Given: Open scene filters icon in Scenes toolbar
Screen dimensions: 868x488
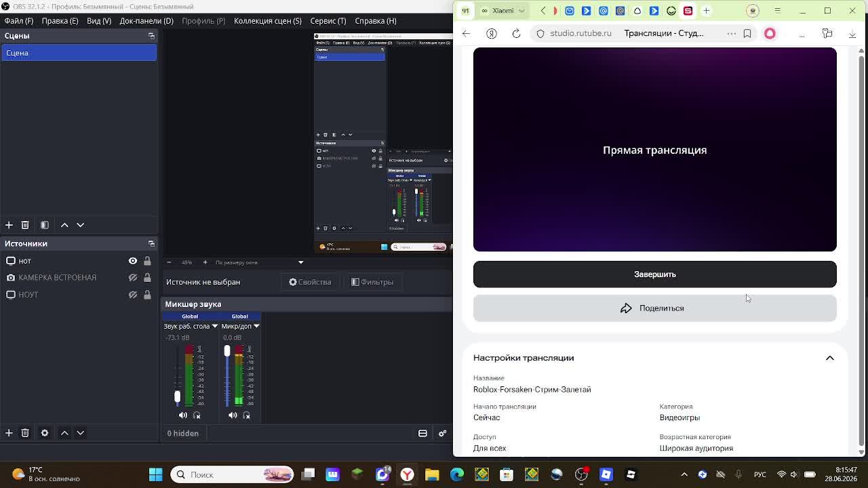Looking at the screenshot, I should pos(45,225).
